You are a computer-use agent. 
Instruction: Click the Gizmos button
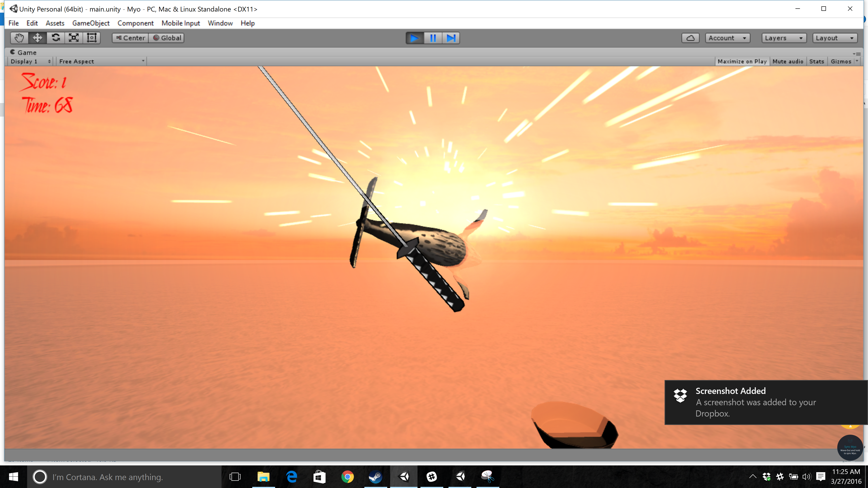click(x=841, y=61)
